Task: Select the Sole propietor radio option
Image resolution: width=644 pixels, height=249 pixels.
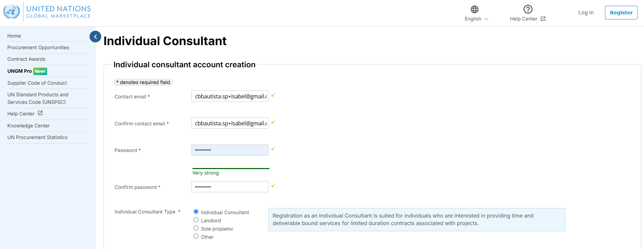Action: (196, 228)
